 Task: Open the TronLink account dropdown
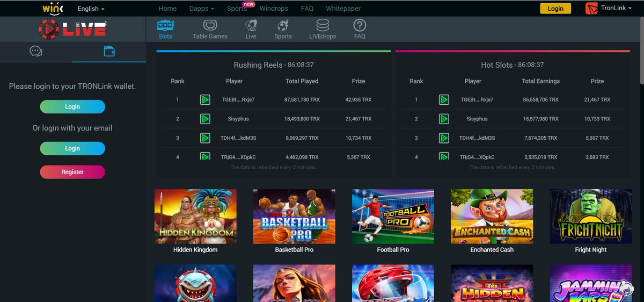(617, 9)
